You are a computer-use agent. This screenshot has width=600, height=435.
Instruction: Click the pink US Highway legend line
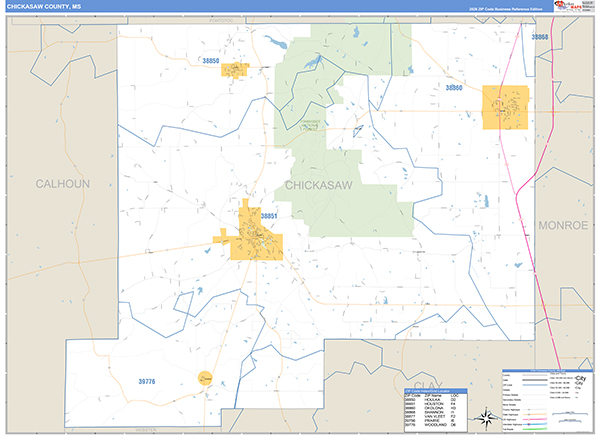[535, 419]
